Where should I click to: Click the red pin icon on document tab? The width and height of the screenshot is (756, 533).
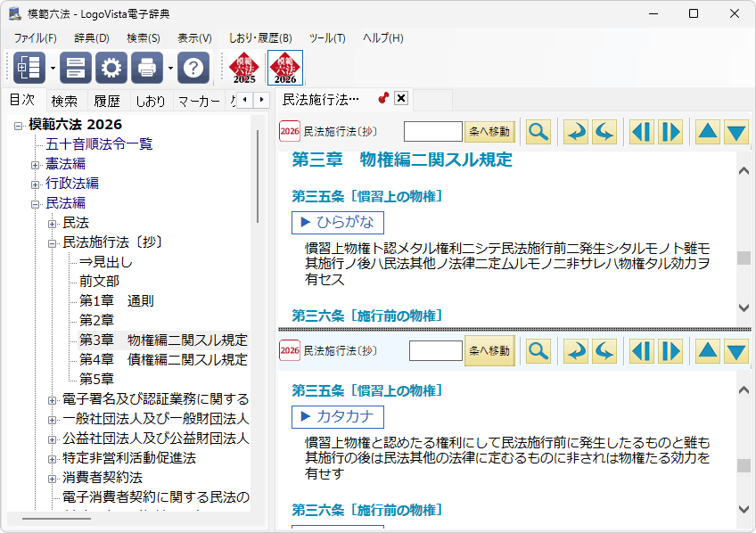coord(383,98)
